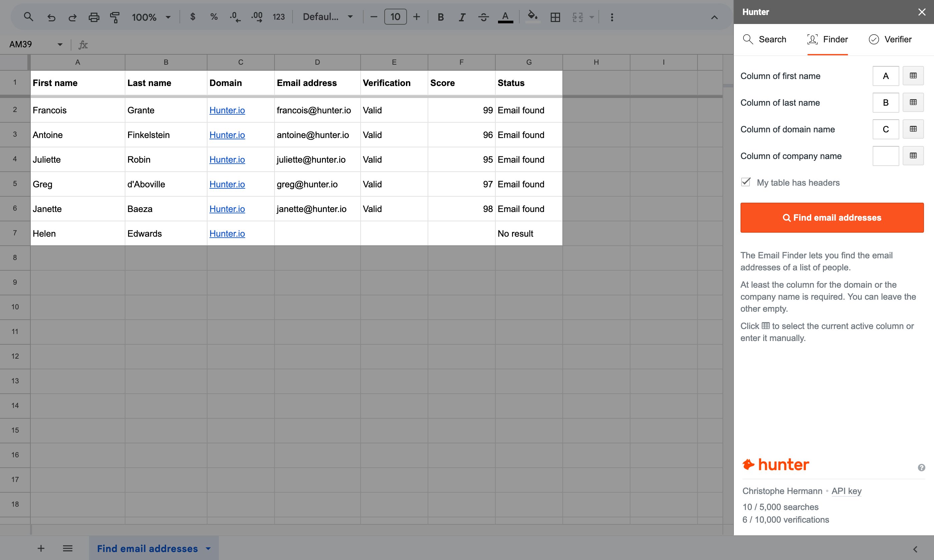Edit the first name column field
This screenshot has width=934, height=560.
click(x=886, y=76)
